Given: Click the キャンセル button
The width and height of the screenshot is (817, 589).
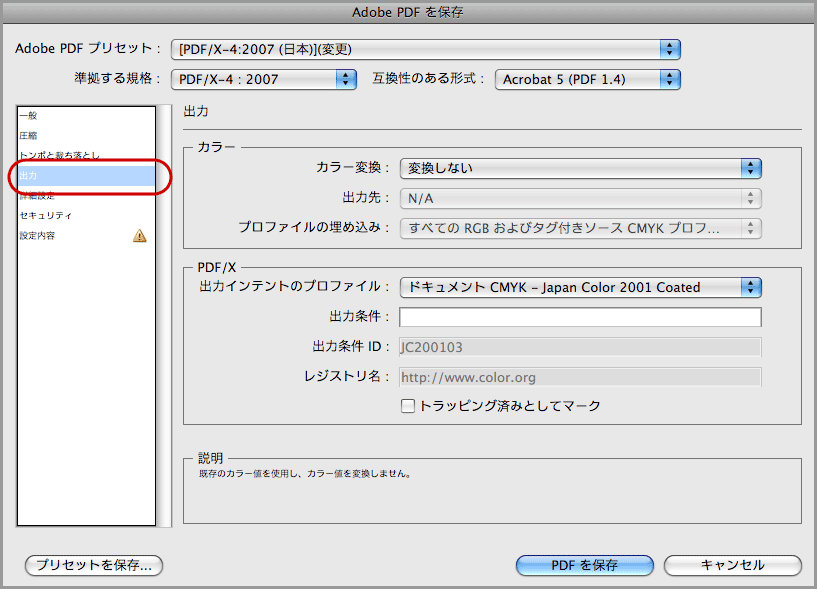Looking at the screenshot, I should pos(733,565).
